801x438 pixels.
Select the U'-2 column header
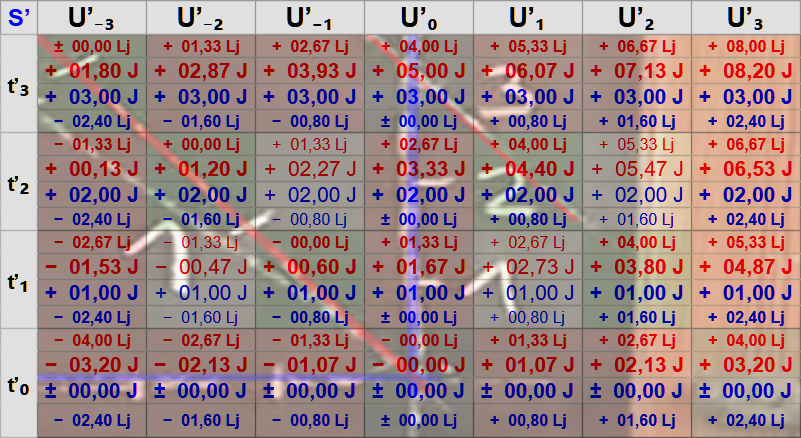tap(201, 17)
